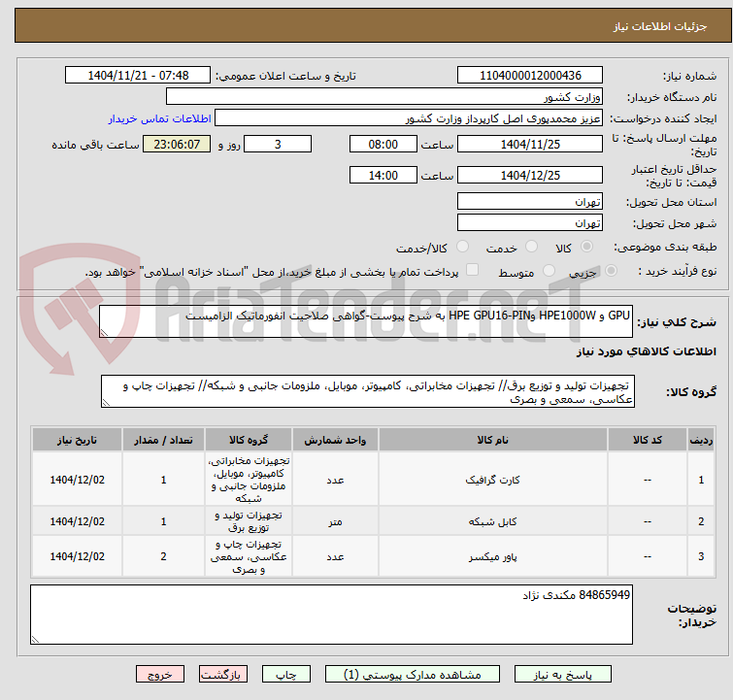
Task: Click the deadline time field 08:00
Action: tap(383, 144)
